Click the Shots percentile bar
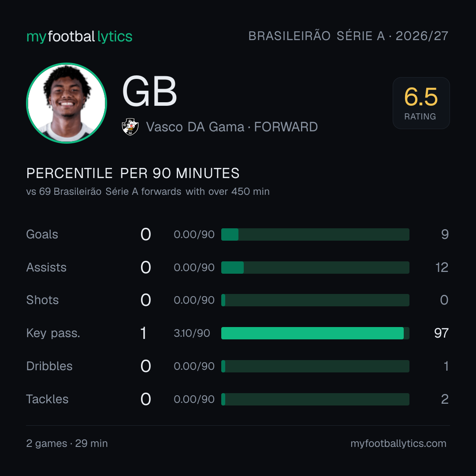Screen dimensions: 476x476 (x=315, y=300)
